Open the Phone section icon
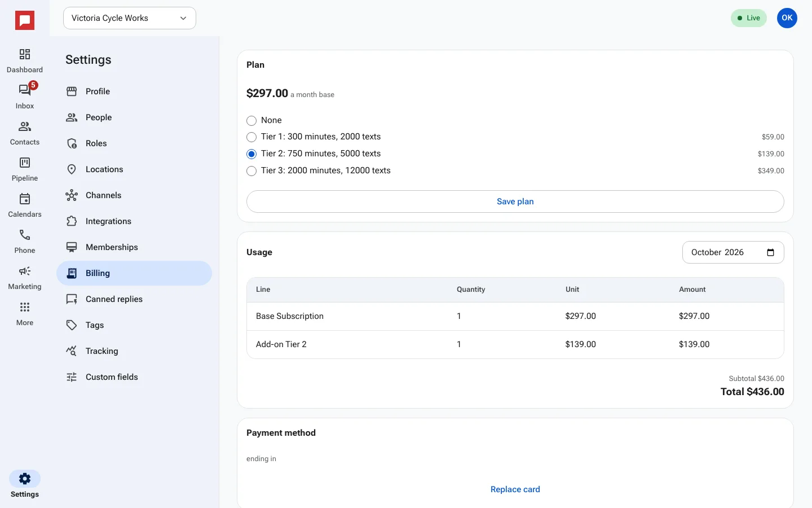The width and height of the screenshot is (812, 508). point(25,235)
